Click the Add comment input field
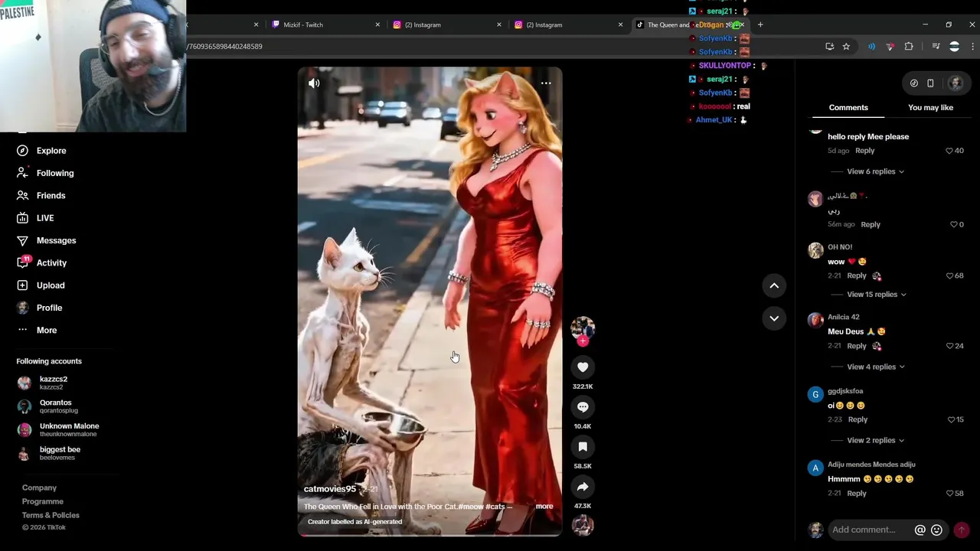Image resolution: width=980 pixels, height=551 pixels. 864,530
